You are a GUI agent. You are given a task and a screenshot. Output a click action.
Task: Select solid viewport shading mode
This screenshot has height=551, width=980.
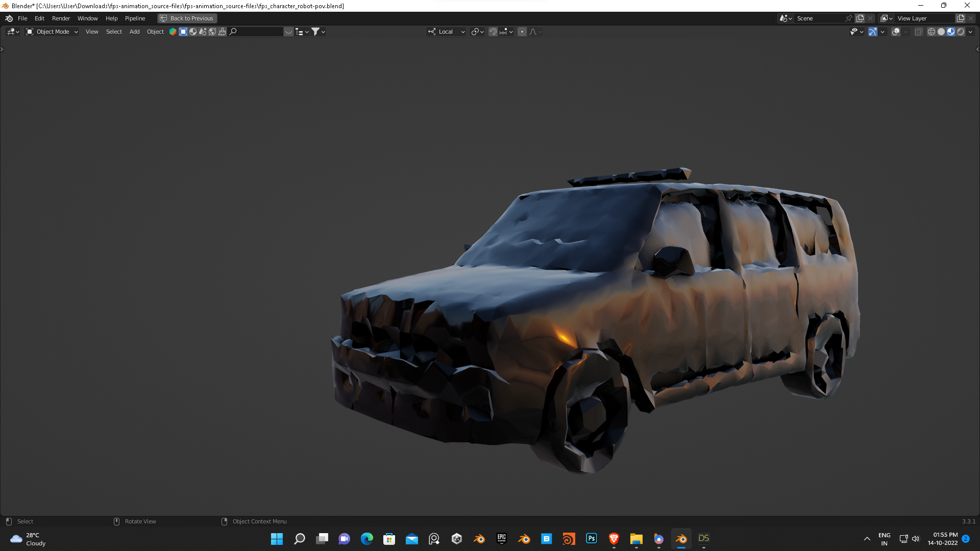click(941, 32)
